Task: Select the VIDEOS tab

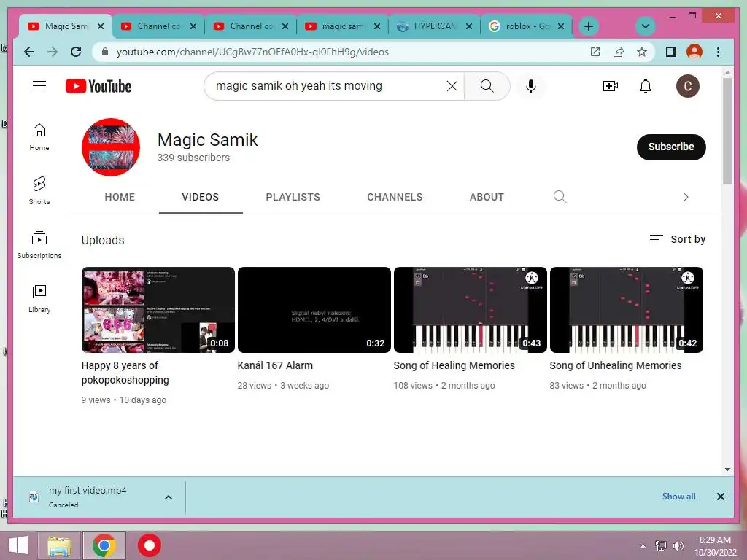Action: (201, 197)
